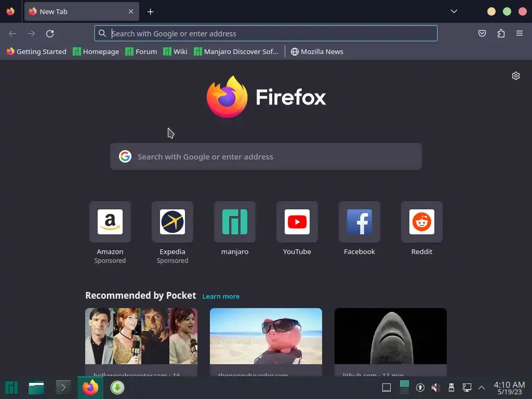The image size is (532, 399).
Task: Click the magnifier icon in address bar
Action: [102, 33]
